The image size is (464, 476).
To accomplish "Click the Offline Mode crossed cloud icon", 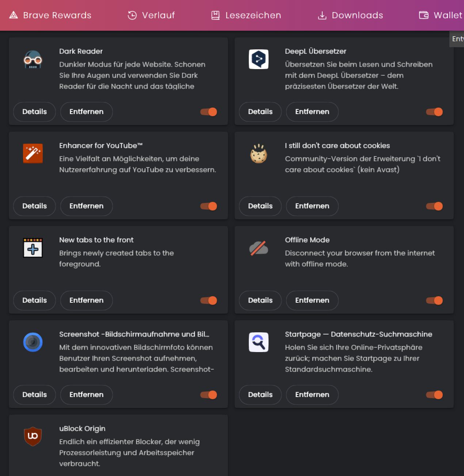I will tap(259, 248).
